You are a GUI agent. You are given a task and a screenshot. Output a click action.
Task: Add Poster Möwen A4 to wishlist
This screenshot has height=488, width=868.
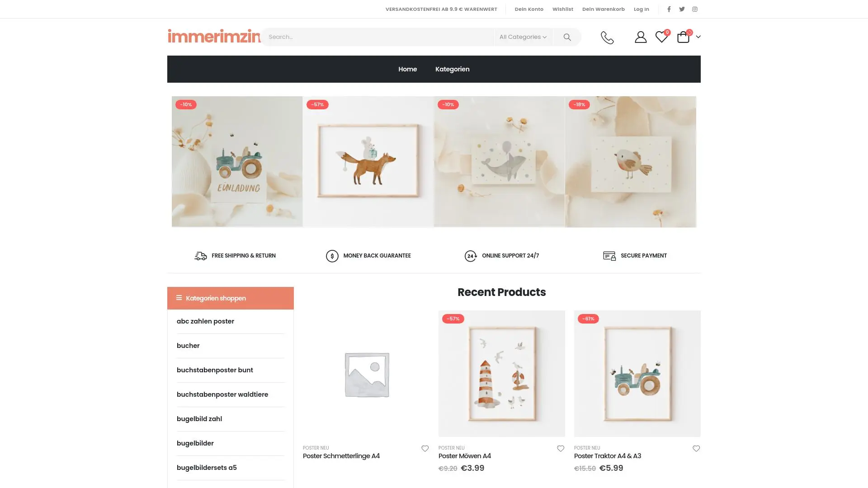point(561,449)
